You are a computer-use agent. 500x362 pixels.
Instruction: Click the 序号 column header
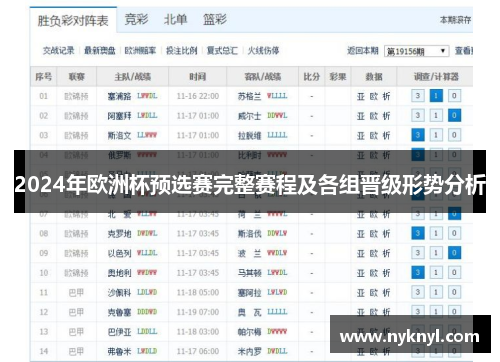point(44,77)
